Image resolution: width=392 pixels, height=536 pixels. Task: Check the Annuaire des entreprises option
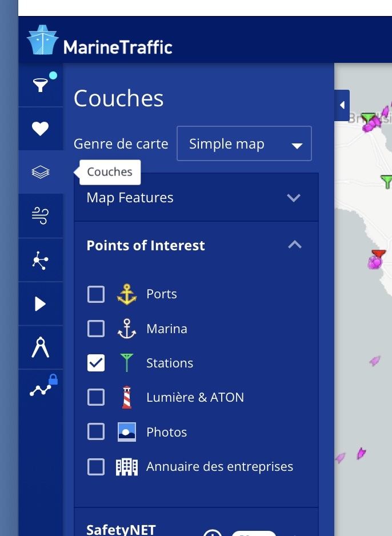[x=96, y=467]
